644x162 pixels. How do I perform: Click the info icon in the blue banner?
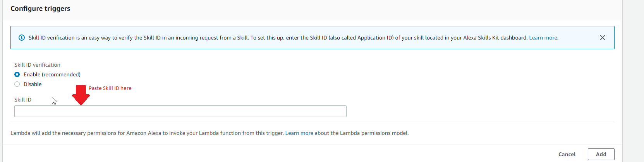(x=22, y=38)
